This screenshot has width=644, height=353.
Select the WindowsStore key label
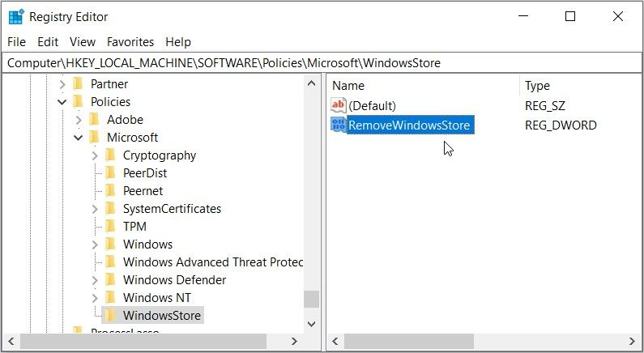[162, 315]
